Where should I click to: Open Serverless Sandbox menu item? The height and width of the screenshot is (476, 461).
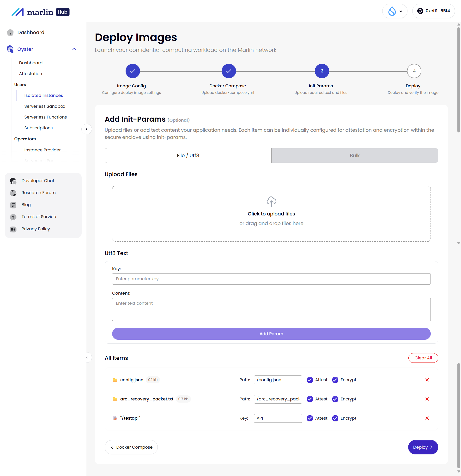pos(45,106)
